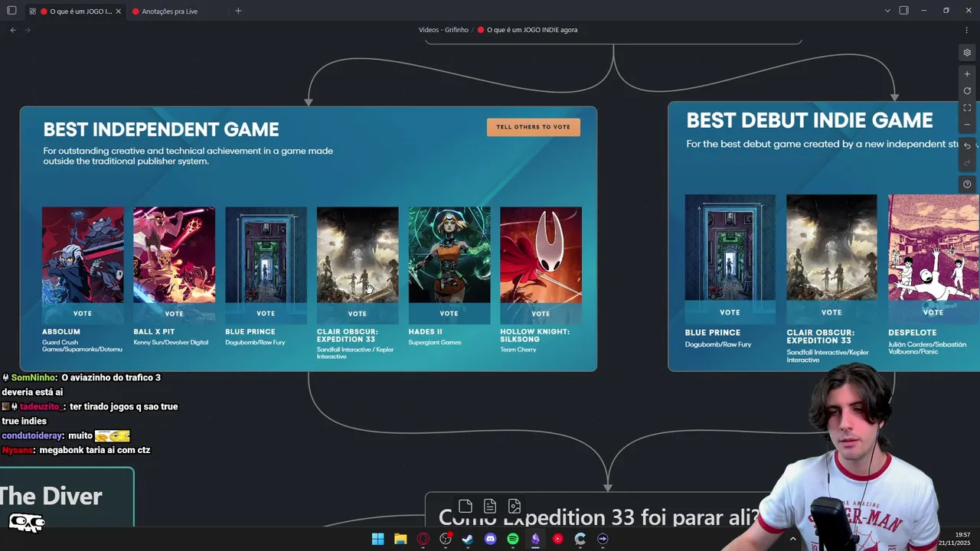Image resolution: width=980 pixels, height=551 pixels.
Task: Open the canvas tab view icon beside O que é tab
Action: pos(32,11)
